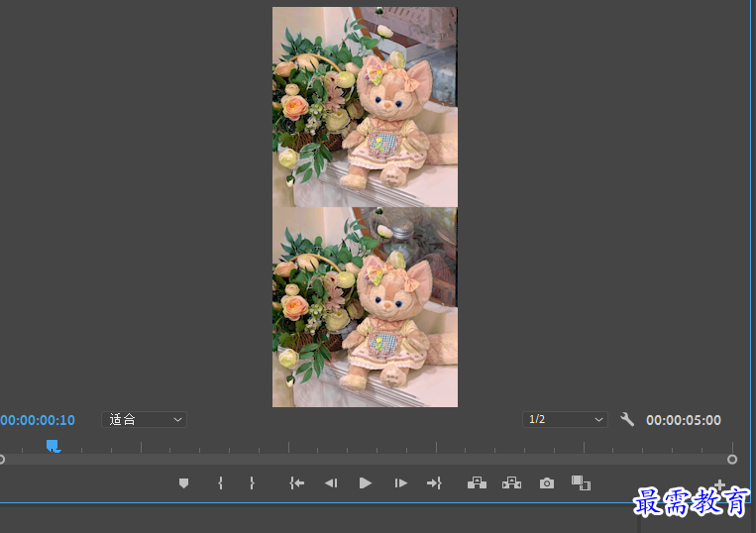Open the 适合 zoom level dropdown
Viewport: 756px width, 533px height.
144,419
